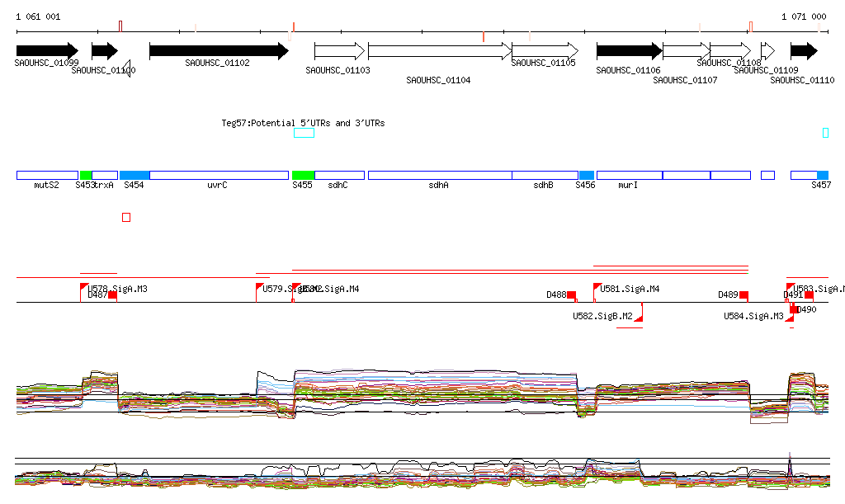845x504 pixels.
Task: Click the end coordinate 1 071 000
Action: pyautogui.click(x=804, y=16)
